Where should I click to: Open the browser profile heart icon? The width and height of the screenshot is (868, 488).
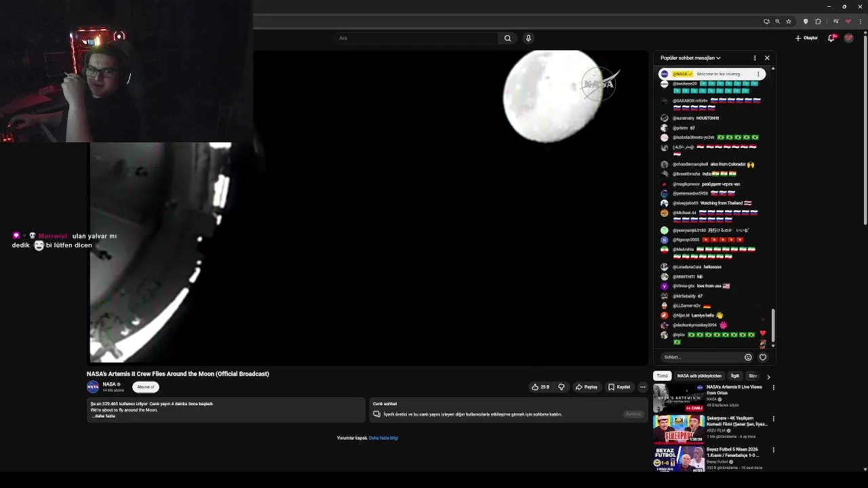(848, 21)
